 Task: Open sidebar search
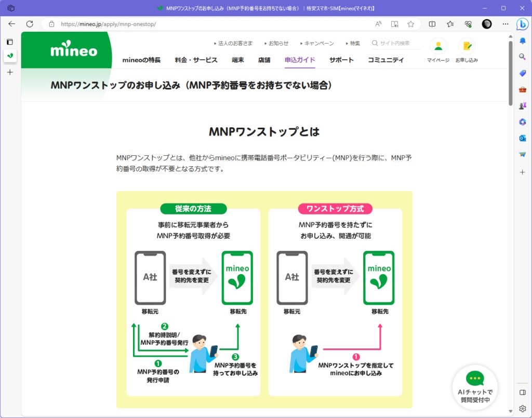coord(523,57)
